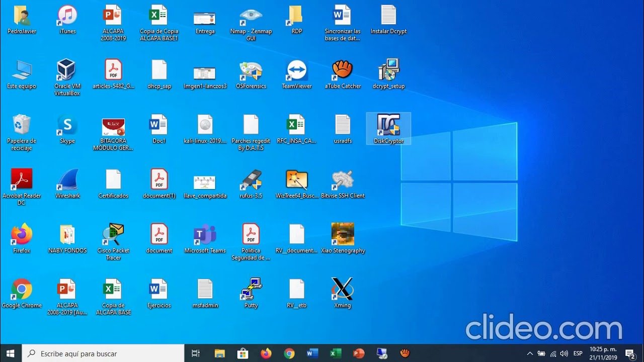Open PowerPoint from the taskbar
Screen dimensions: 644x362
click(x=359, y=353)
